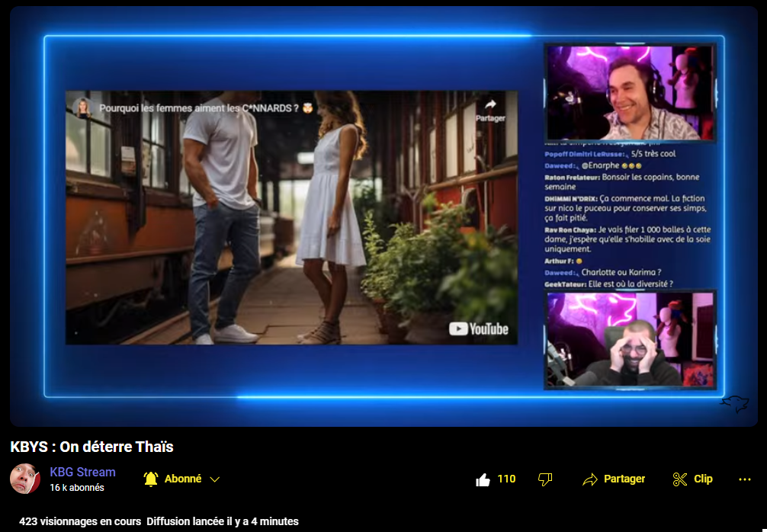The width and height of the screenshot is (767, 532).
Task: Click the like count showing 110
Action: (506, 479)
